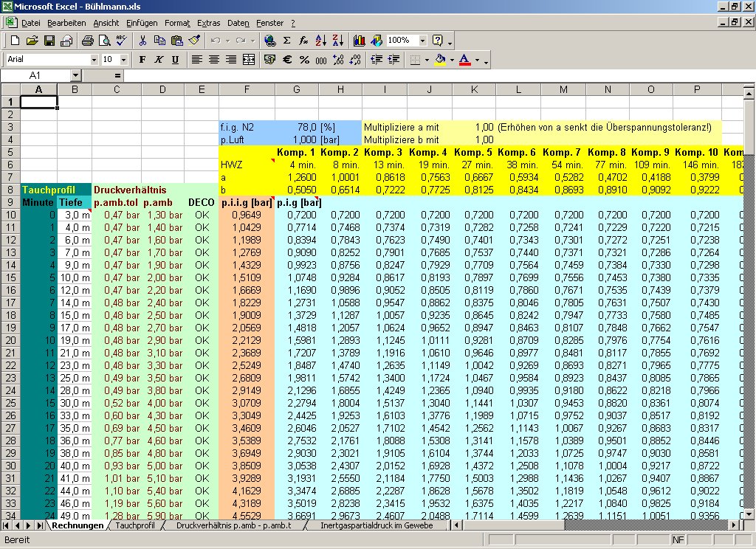Sort descending with the Z-A icon
Screen dimensions: 756x549
click(338, 41)
